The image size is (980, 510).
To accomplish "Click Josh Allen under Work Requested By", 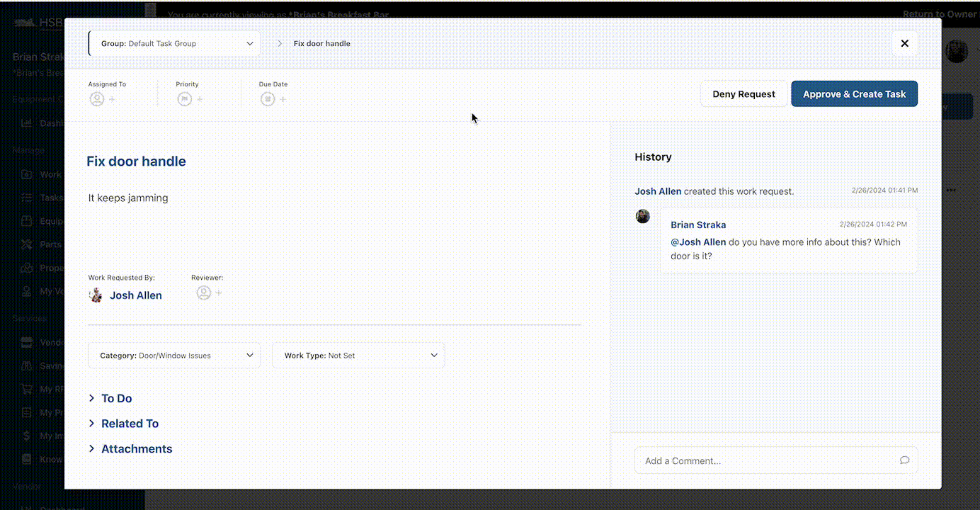I will [x=136, y=295].
